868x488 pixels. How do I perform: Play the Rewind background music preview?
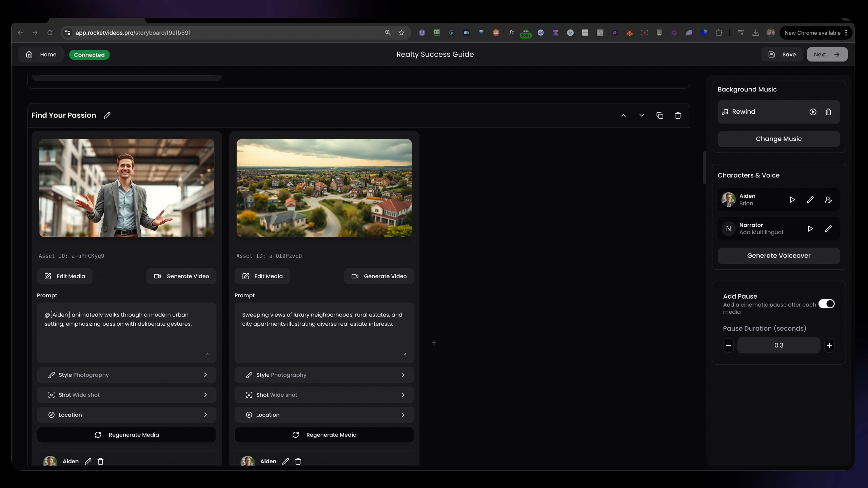813,112
